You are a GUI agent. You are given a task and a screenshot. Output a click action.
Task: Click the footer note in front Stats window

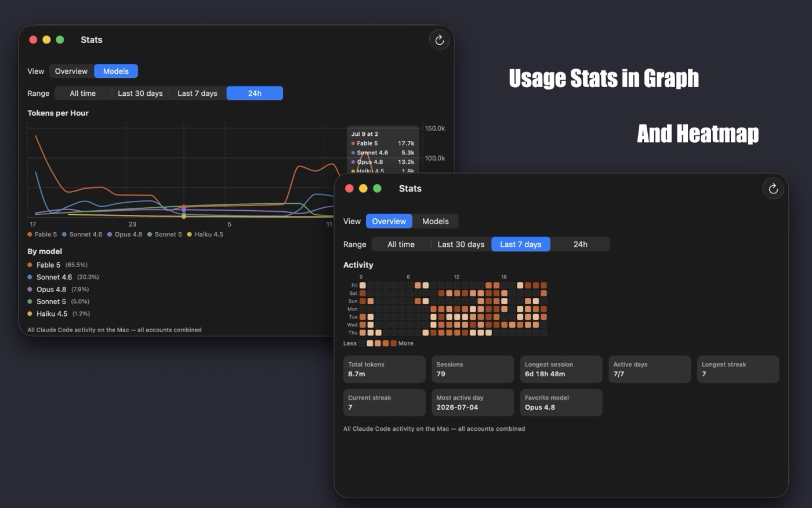(434, 428)
